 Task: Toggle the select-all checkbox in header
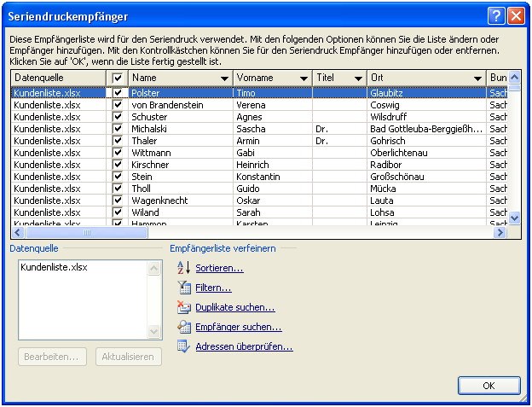(x=118, y=78)
